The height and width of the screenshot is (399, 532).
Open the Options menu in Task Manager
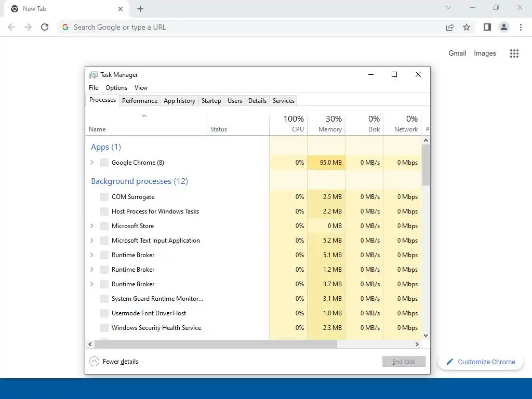pos(116,88)
